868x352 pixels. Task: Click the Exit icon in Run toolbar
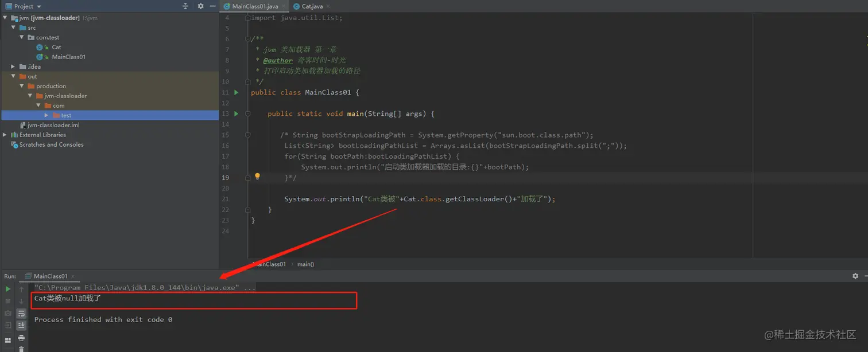[8, 325]
